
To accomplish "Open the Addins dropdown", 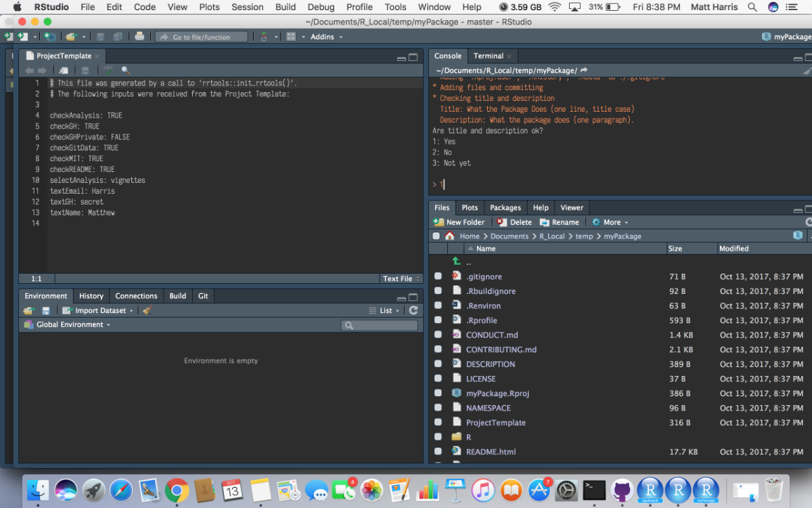I will coord(327,37).
